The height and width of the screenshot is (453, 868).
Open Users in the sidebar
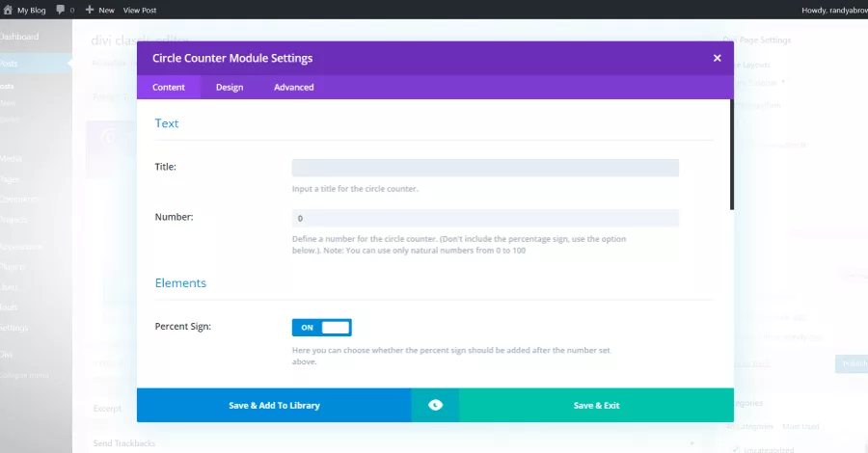point(10,287)
